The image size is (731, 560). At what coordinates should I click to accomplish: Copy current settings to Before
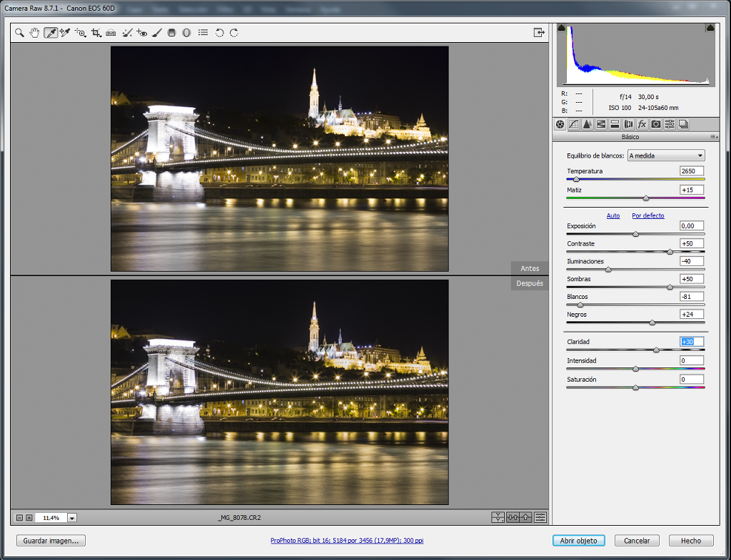pyautogui.click(x=526, y=517)
